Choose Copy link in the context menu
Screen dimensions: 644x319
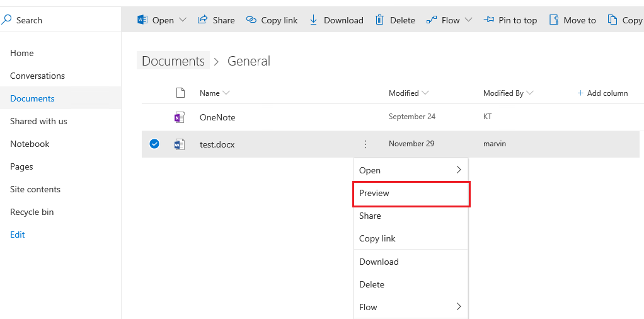coord(411,238)
